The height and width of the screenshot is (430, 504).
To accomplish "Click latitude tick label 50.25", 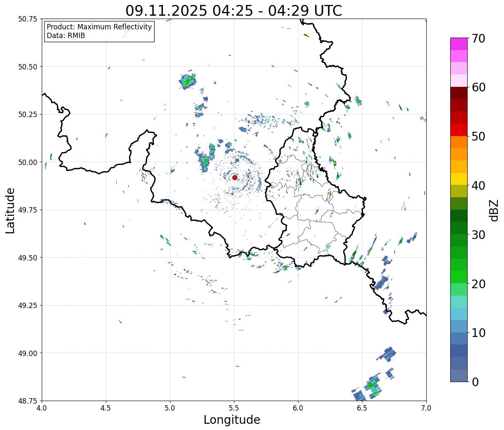I will pyautogui.click(x=28, y=115).
